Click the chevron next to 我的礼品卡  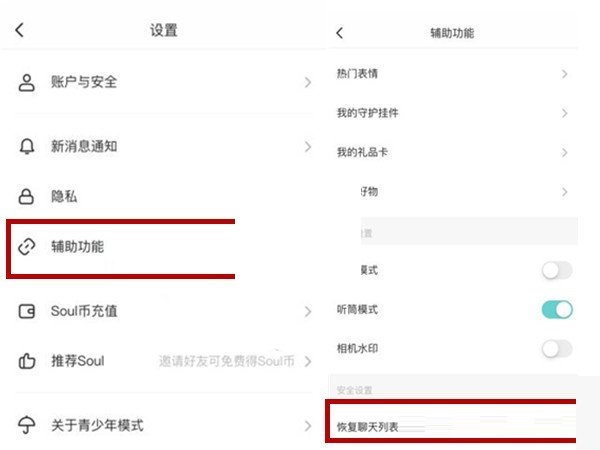pyautogui.click(x=565, y=152)
